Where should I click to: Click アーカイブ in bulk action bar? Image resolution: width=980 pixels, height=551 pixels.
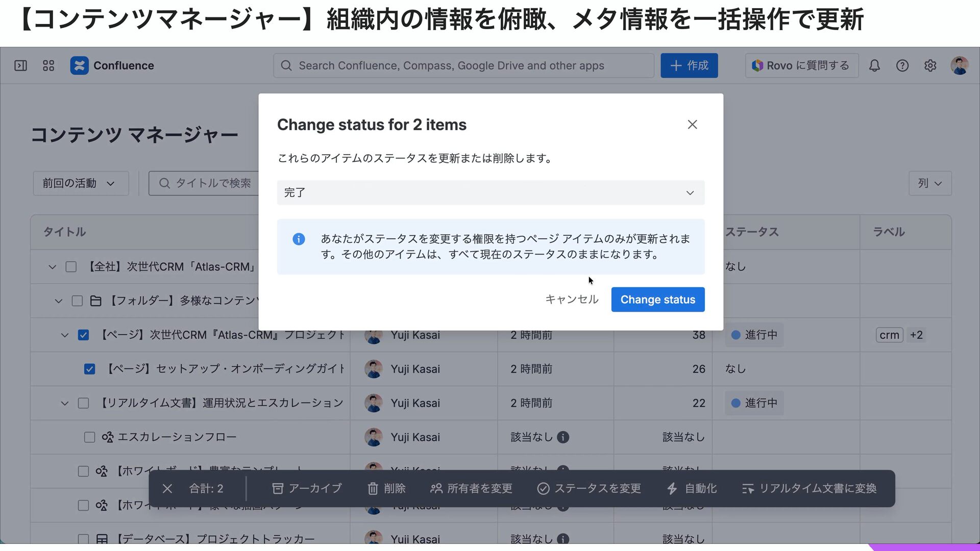306,488
